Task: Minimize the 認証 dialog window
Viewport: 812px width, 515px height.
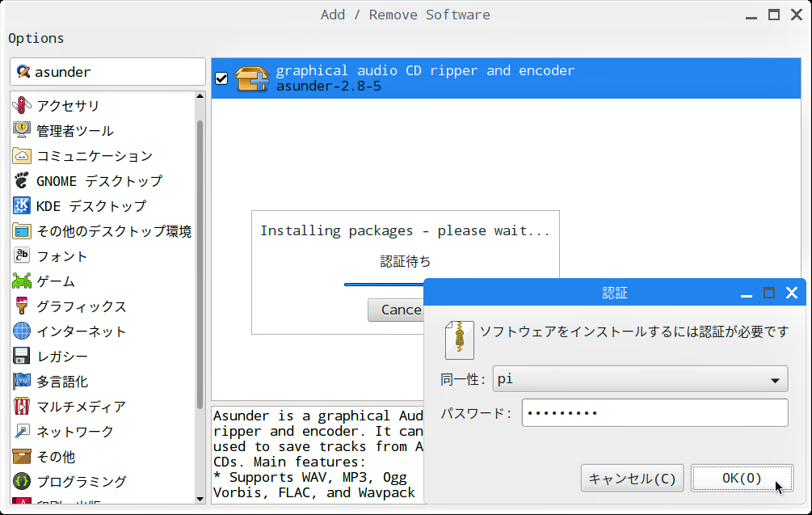Action: pyautogui.click(x=747, y=295)
